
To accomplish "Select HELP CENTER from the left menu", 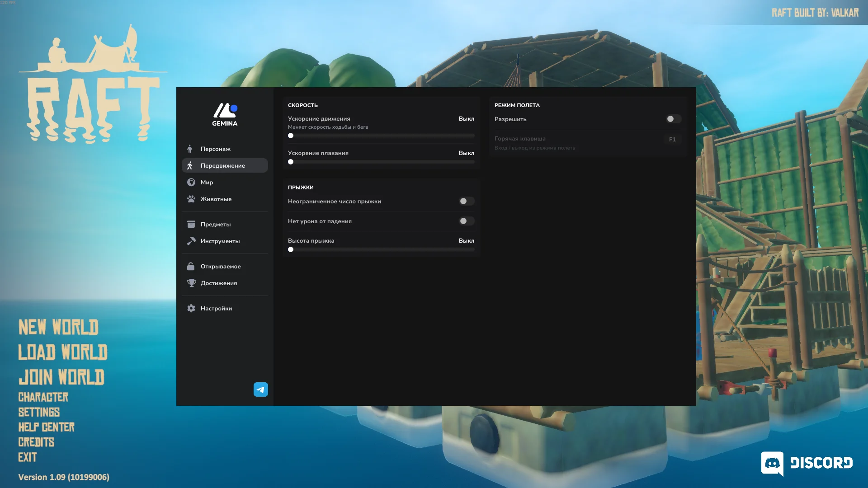I will [46, 427].
